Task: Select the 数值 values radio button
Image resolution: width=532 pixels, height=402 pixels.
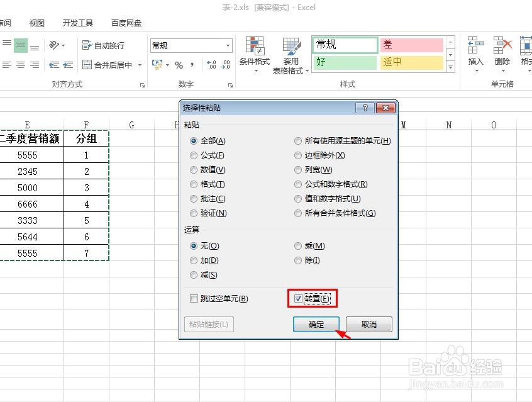Action: 194,169
